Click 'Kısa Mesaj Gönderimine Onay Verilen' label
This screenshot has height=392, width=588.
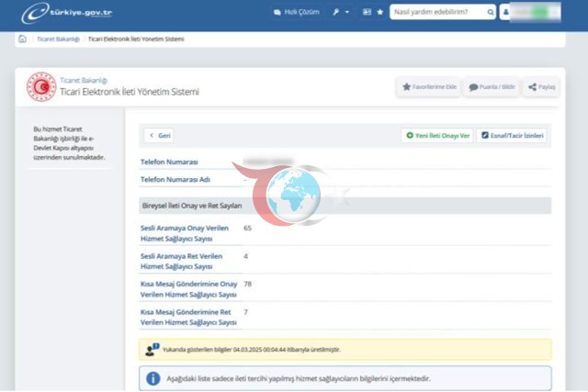pos(188,289)
